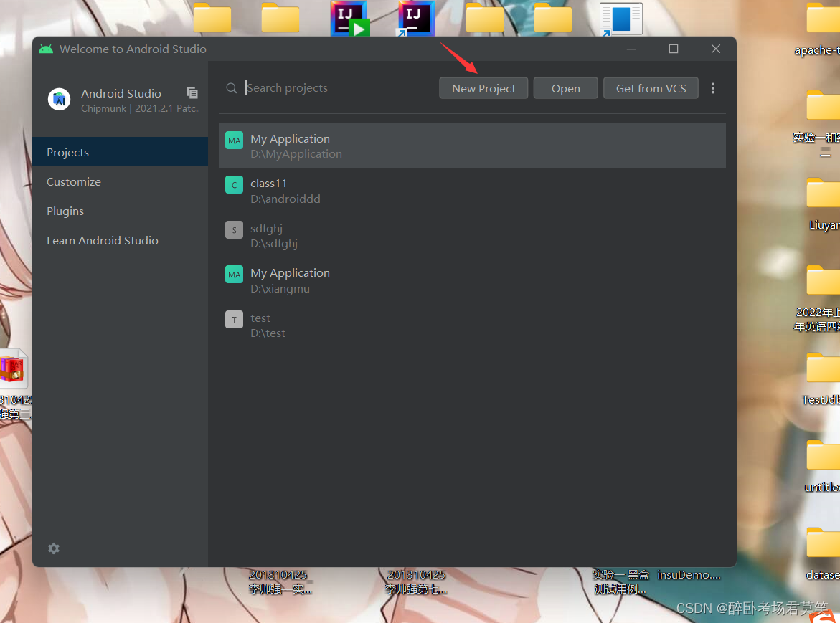Open My Application at D:\MyApplication
This screenshot has height=623, width=840.
(x=472, y=146)
